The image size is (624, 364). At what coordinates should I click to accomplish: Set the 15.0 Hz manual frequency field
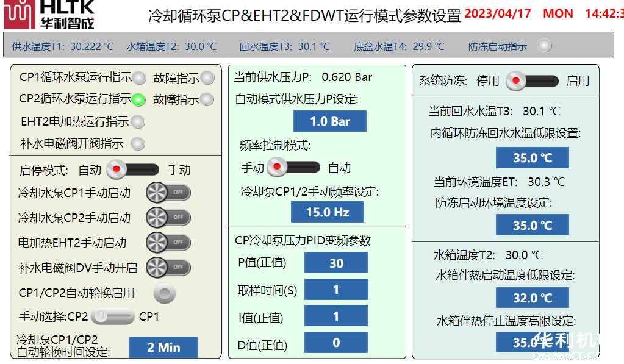tap(327, 212)
